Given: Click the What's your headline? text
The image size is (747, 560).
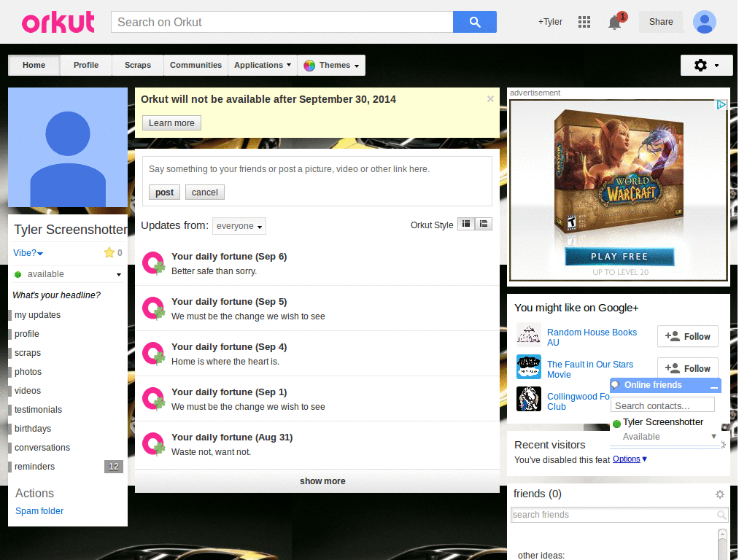Looking at the screenshot, I should pyautogui.click(x=57, y=295).
